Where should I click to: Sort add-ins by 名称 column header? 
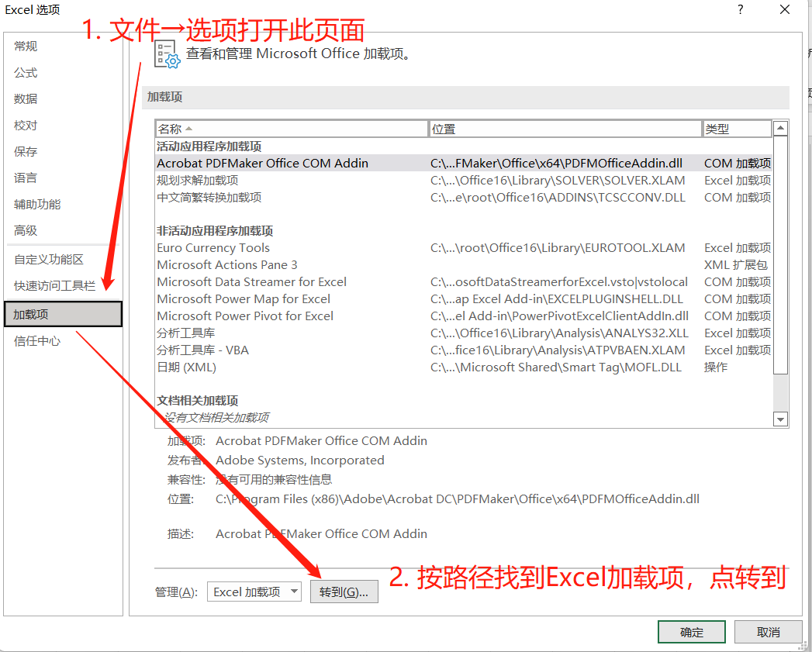pos(292,129)
